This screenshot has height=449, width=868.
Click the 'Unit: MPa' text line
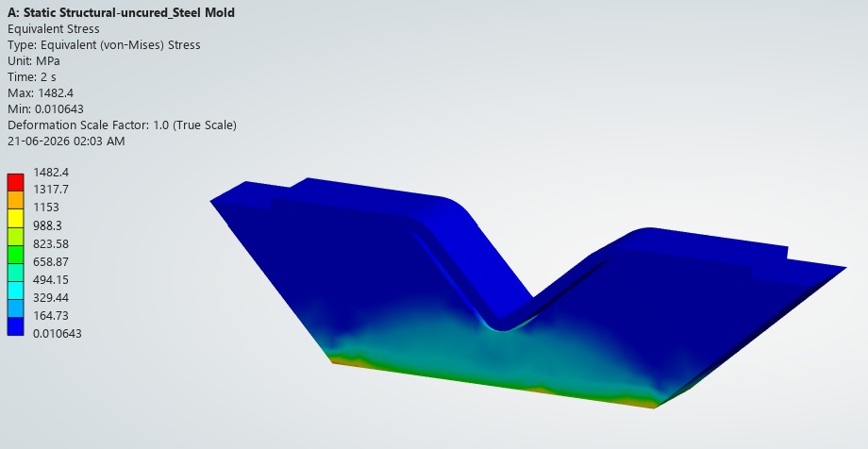pyautogui.click(x=34, y=61)
